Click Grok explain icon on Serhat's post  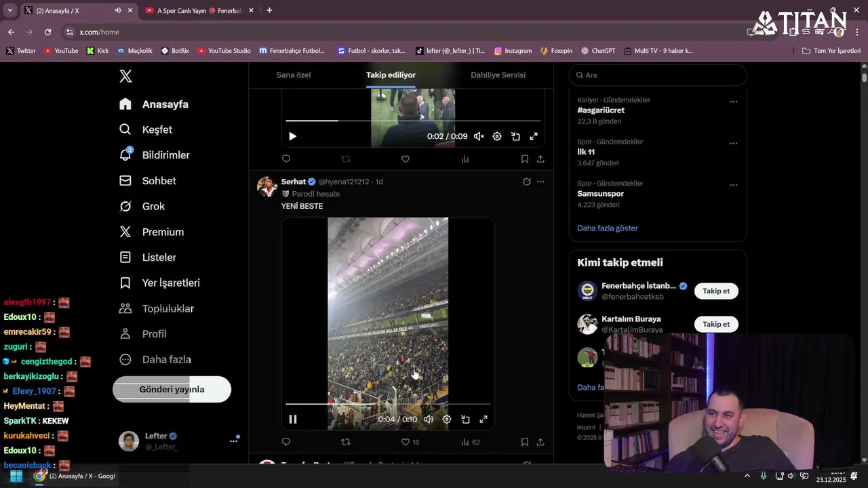pyautogui.click(x=526, y=182)
